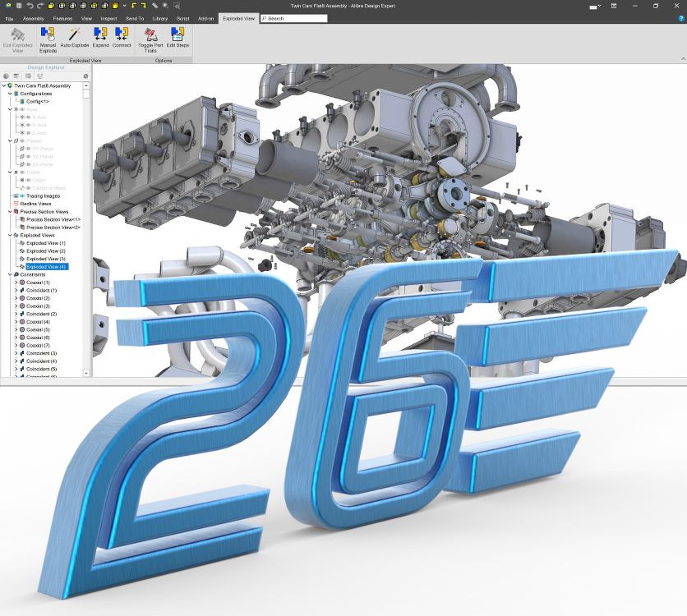Toggle Part Trails display
Screen dimensions: 687x616
150,39
